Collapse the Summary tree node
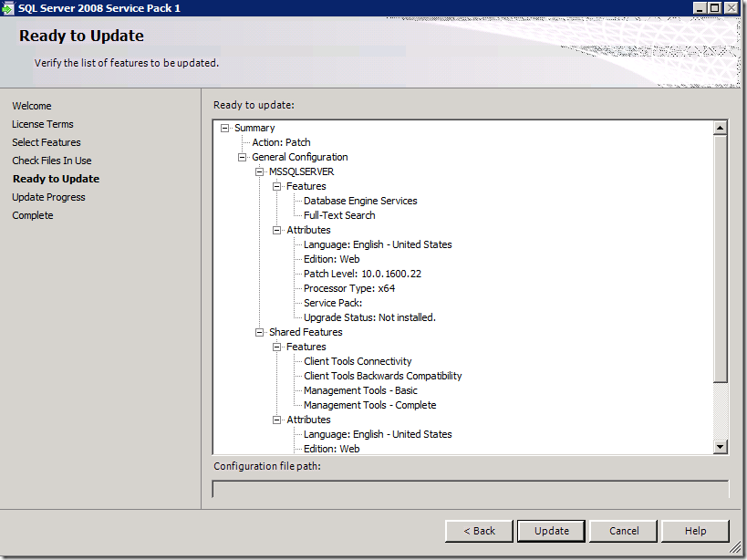Viewport: 747px width, 560px height. tap(225, 128)
